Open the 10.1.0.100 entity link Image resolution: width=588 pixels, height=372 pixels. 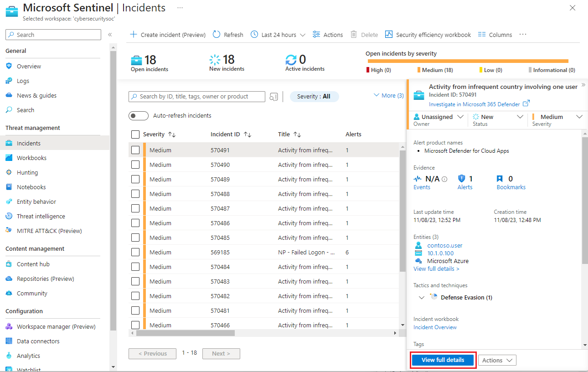pyautogui.click(x=440, y=253)
